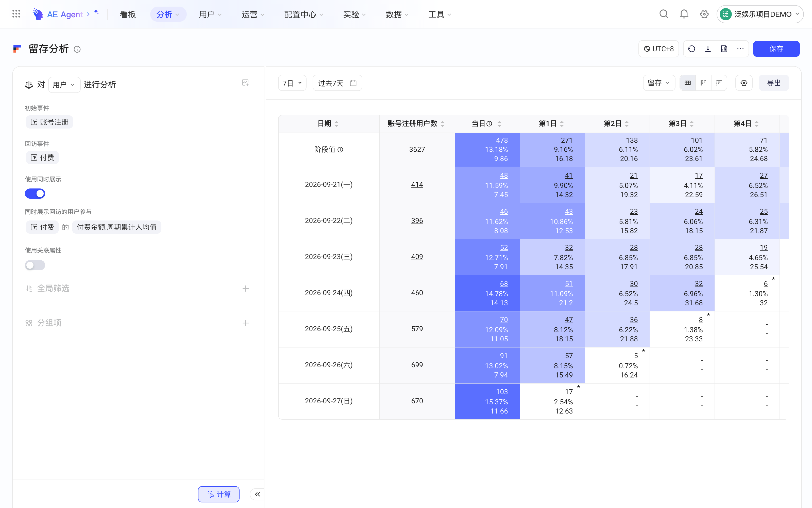Click the AE Agent logo icon
The width and height of the screenshot is (812, 508).
37,14
